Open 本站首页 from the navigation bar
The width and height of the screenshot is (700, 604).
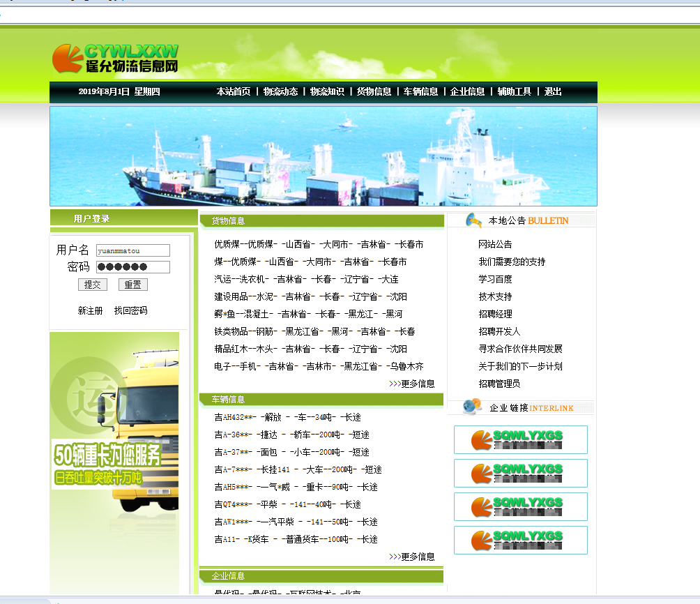[234, 91]
